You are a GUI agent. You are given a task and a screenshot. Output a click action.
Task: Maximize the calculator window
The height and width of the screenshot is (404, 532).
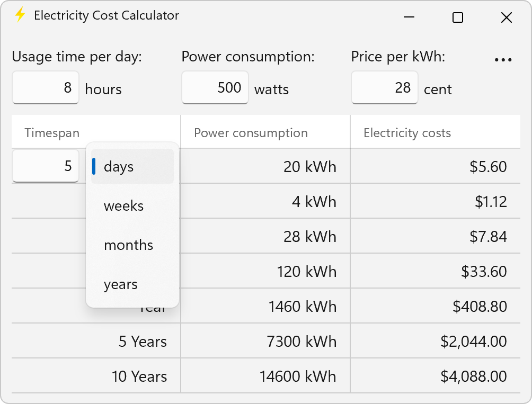pyautogui.click(x=458, y=17)
